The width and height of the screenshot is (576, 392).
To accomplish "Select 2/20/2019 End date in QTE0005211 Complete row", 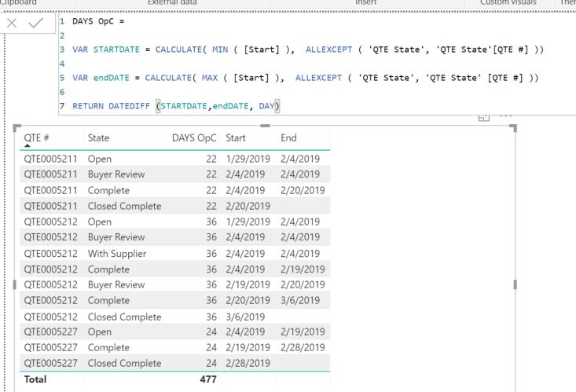I will click(303, 190).
